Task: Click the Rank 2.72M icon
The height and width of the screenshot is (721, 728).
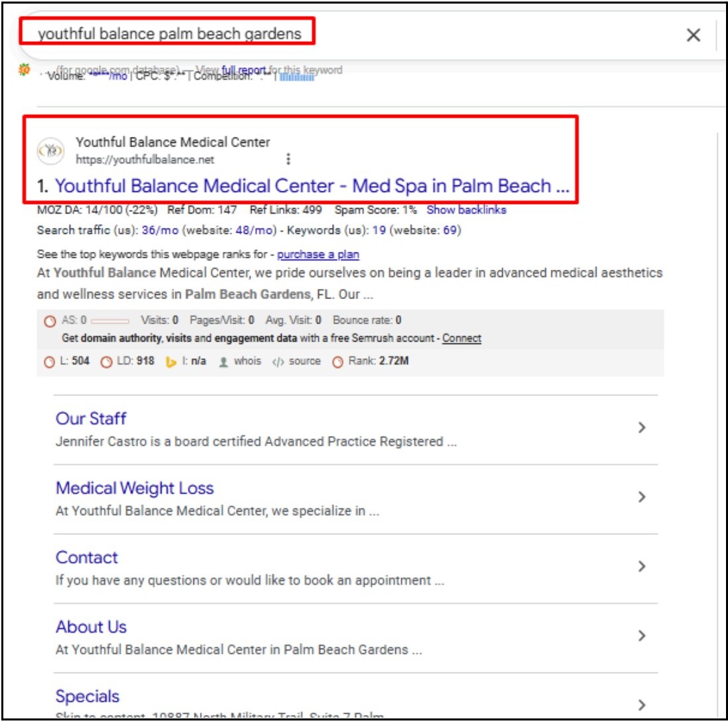Action: coord(337,362)
